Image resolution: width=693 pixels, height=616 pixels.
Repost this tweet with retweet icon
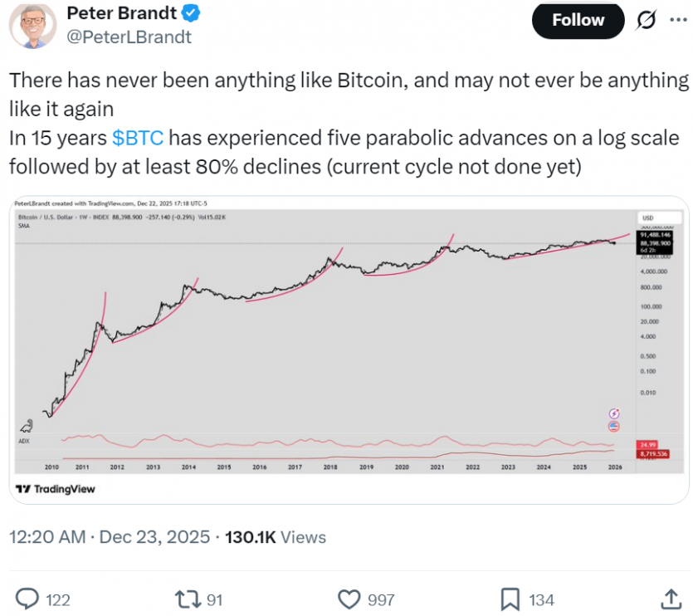[190, 599]
